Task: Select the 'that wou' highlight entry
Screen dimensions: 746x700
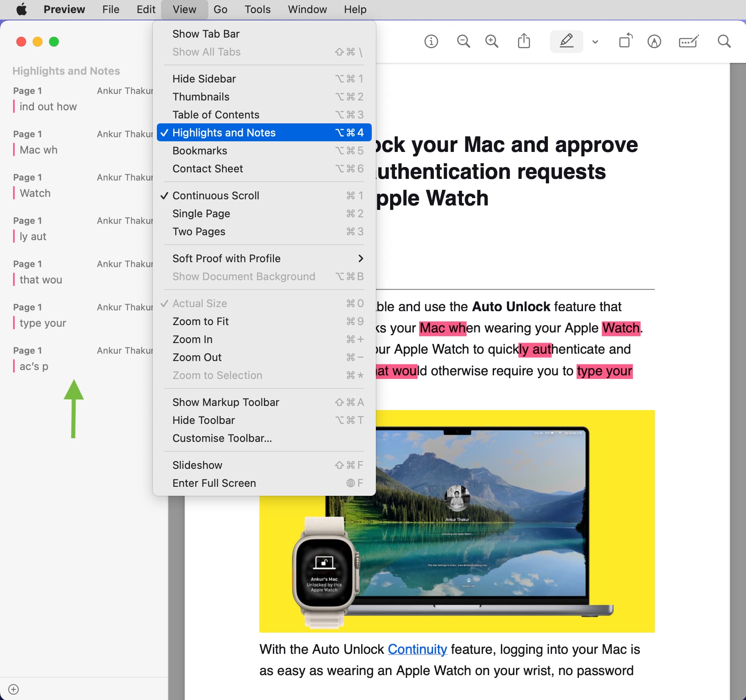Action: pos(82,272)
